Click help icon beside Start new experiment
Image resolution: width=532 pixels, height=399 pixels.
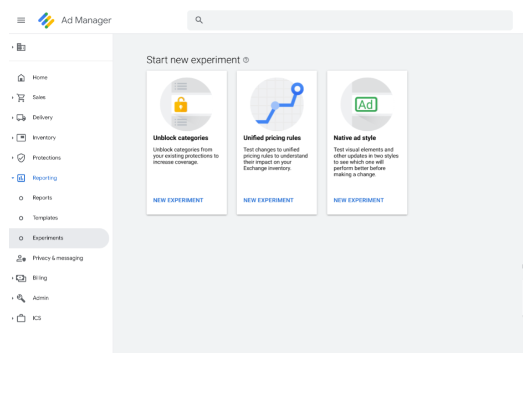(246, 60)
